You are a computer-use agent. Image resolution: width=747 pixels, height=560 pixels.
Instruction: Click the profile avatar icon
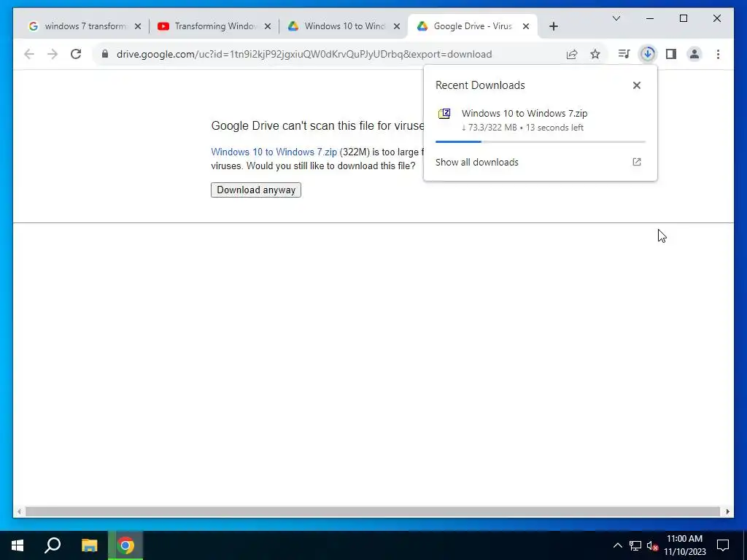tap(694, 54)
